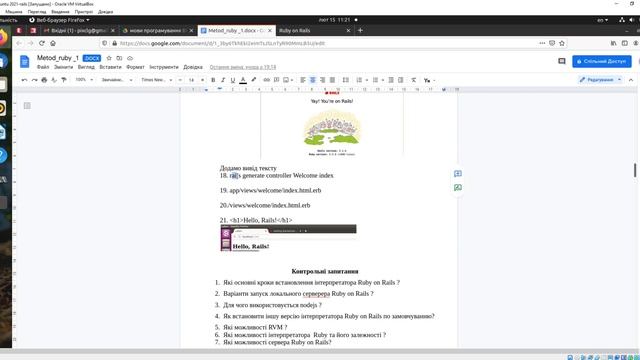Set right text alignment
Image resolution: width=640 pixels, height=360 pixels.
point(322,80)
